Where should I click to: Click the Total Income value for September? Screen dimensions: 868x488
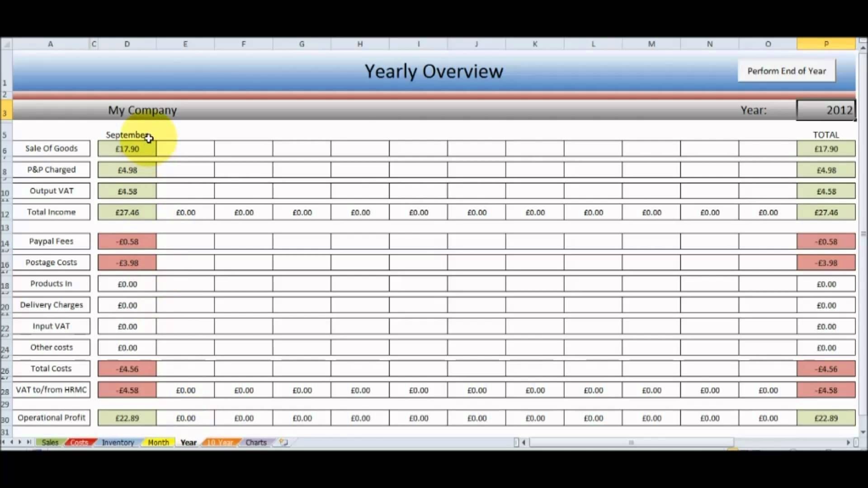[127, 212]
